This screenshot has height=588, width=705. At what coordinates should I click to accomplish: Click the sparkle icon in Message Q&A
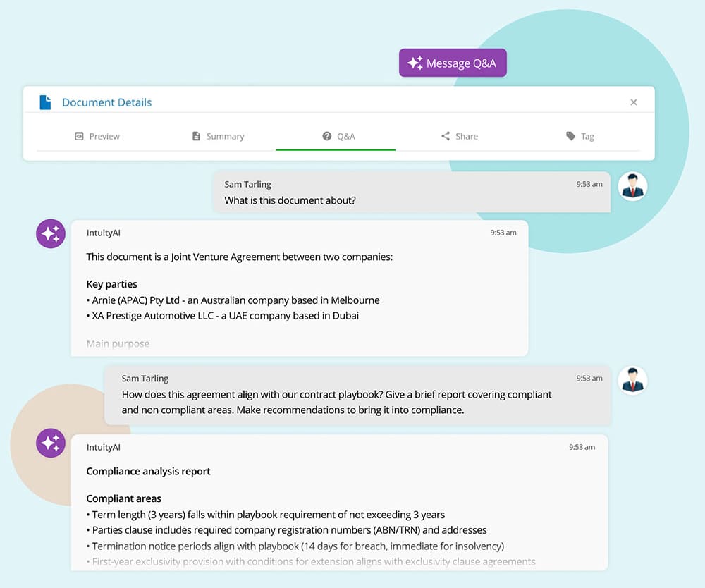pos(415,63)
